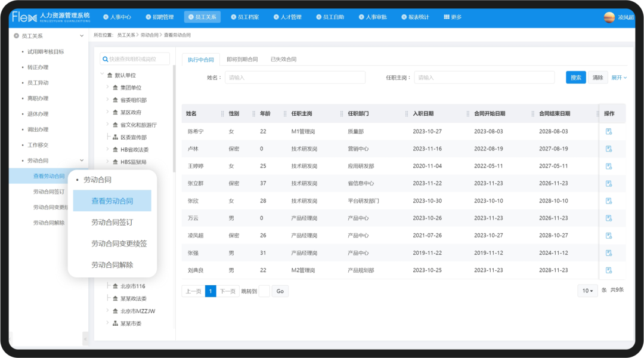Click the sidebar collapse arrow handle

tap(85, 339)
